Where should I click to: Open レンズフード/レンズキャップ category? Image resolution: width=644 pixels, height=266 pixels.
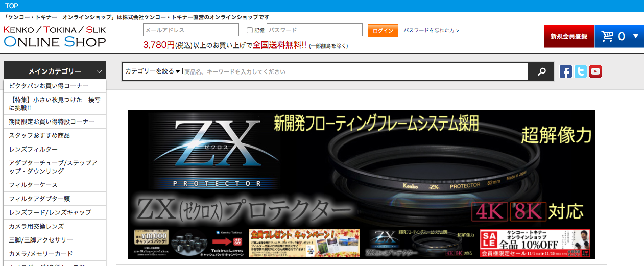click(55, 212)
